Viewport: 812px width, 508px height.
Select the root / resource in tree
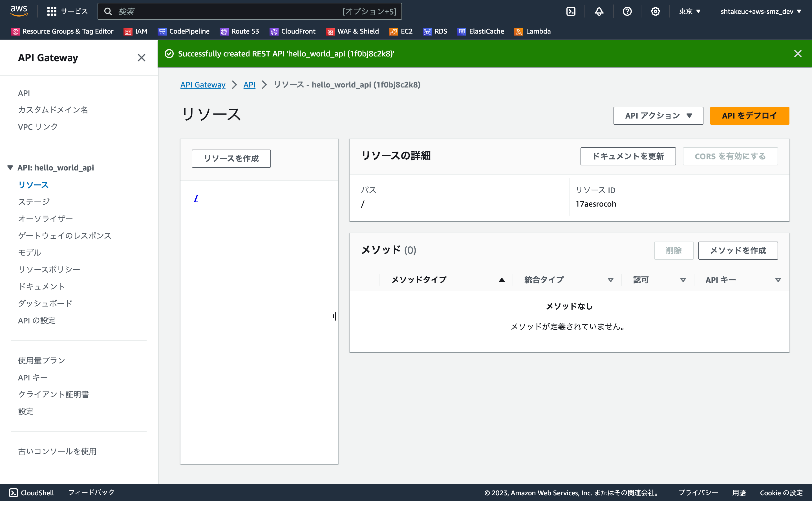tap(196, 199)
